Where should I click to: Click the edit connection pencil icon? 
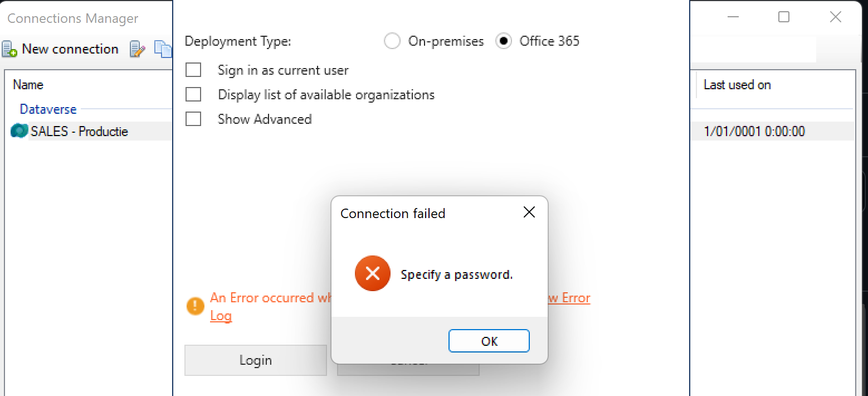(137, 49)
